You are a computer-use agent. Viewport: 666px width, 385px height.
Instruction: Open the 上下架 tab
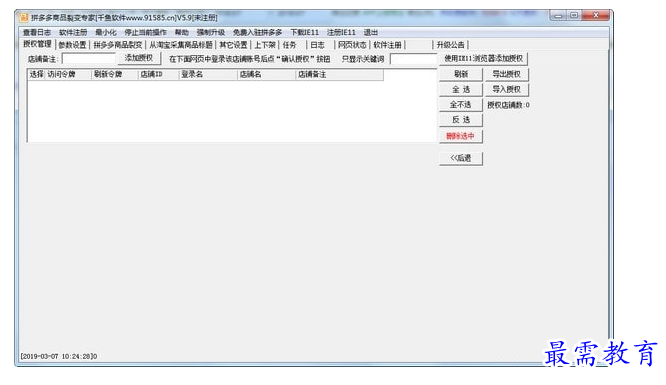tap(265, 45)
